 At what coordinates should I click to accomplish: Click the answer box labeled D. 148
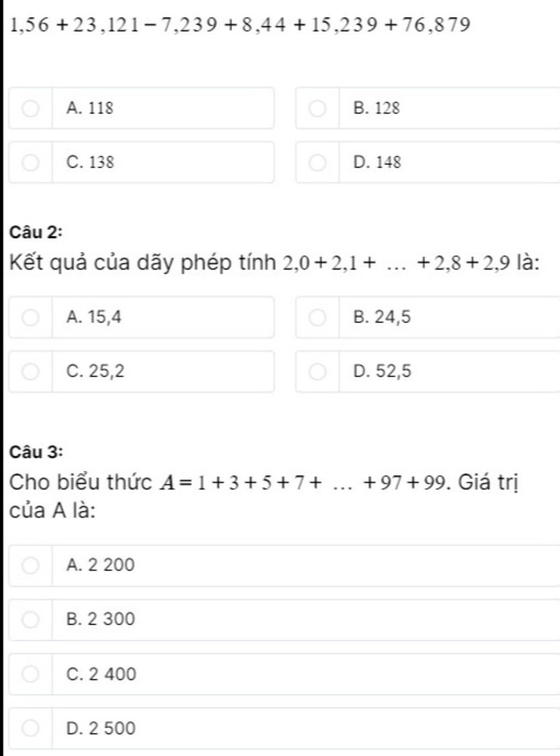click(x=428, y=162)
